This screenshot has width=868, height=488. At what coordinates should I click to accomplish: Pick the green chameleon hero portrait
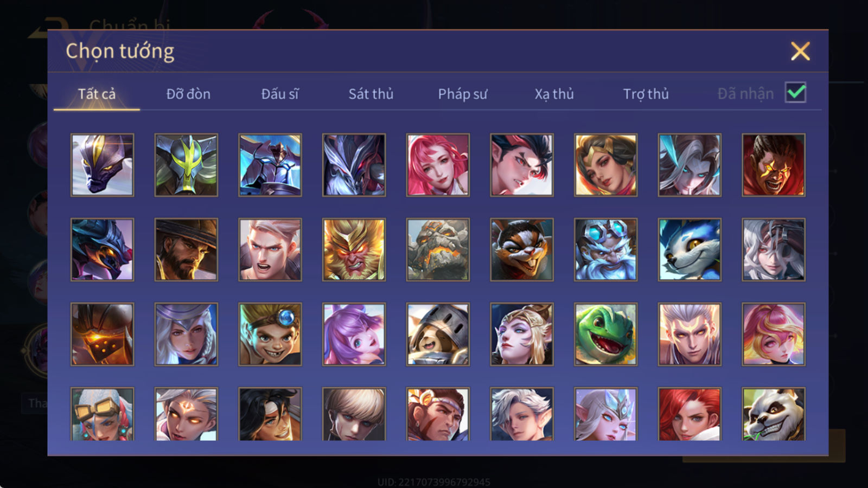tap(605, 334)
